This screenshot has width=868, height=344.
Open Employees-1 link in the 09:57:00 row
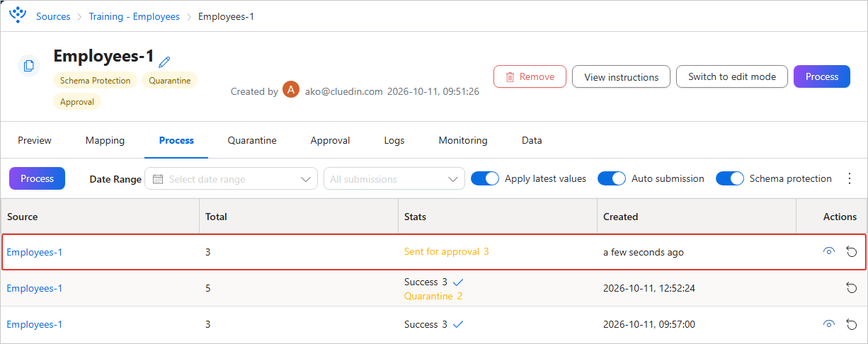pos(35,324)
